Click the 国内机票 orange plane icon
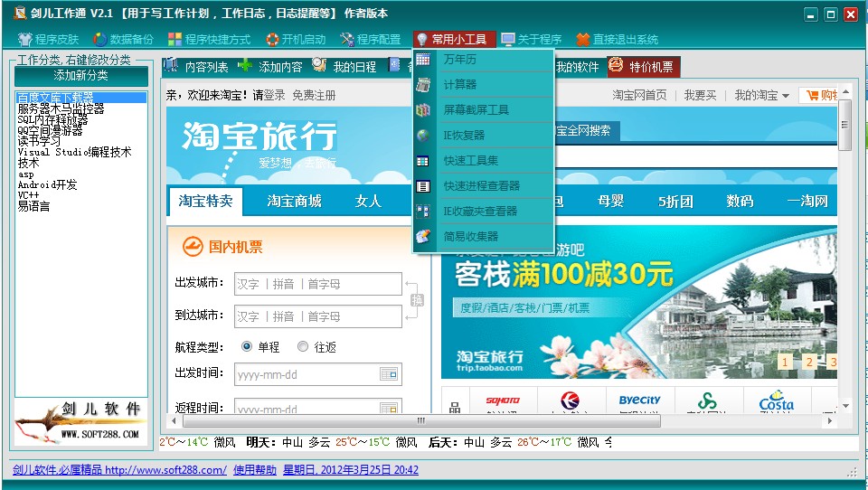 (193, 247)
